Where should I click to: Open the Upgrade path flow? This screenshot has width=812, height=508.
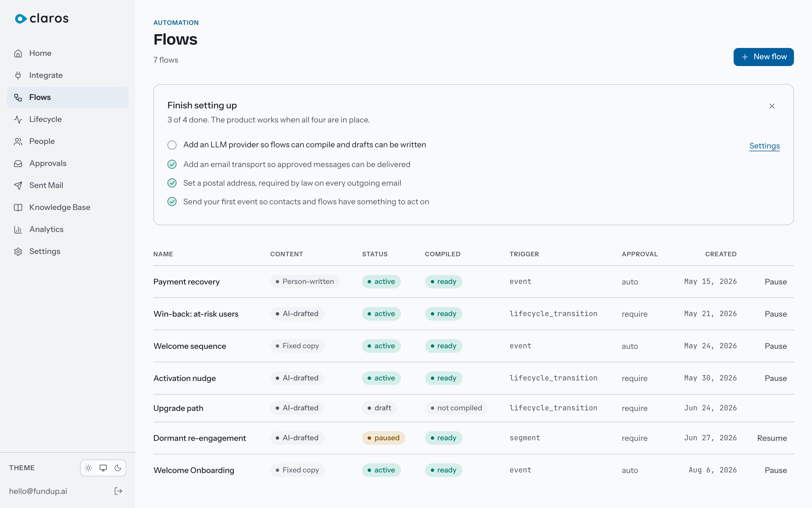click(178, 408)
